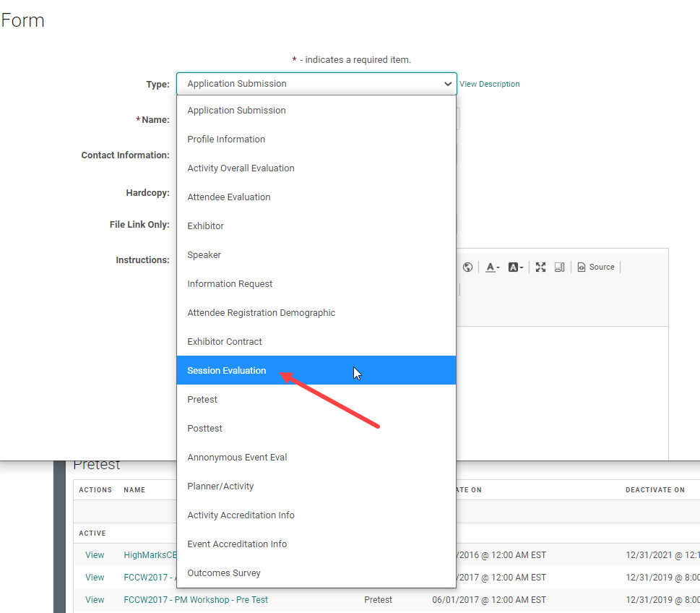Choose Exhibitor Contract from dropdown

[225, 342]
